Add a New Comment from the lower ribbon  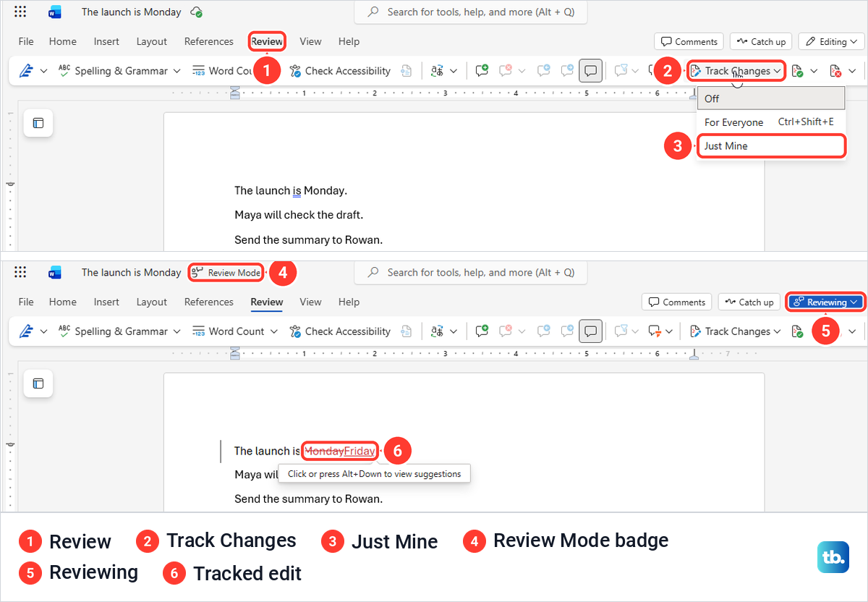[482, 331]
